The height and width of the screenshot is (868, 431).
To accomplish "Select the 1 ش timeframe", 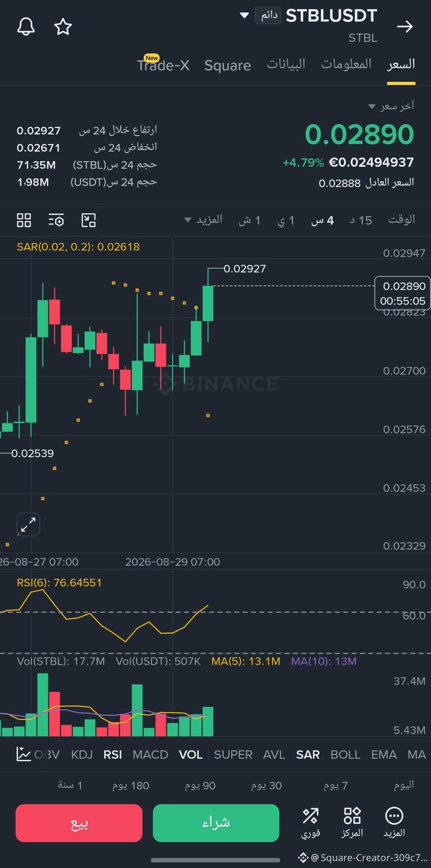I will pyautogui.click(x=249, y=220).
